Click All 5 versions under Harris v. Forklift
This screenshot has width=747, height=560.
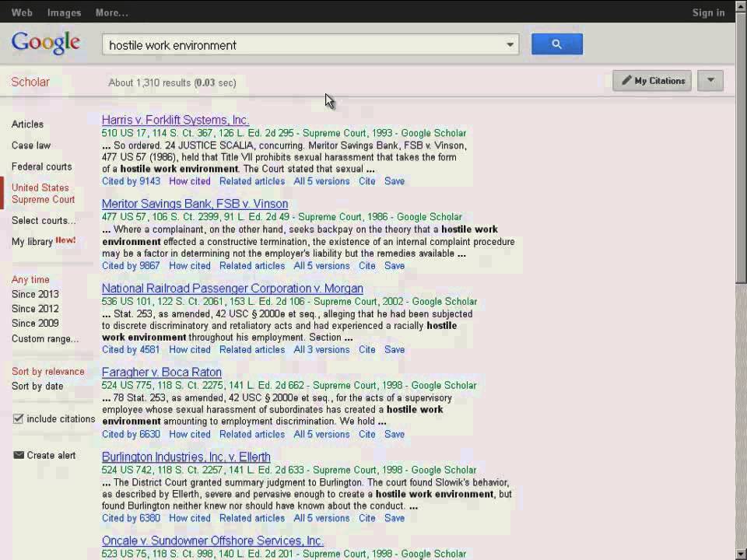[321, 181]
